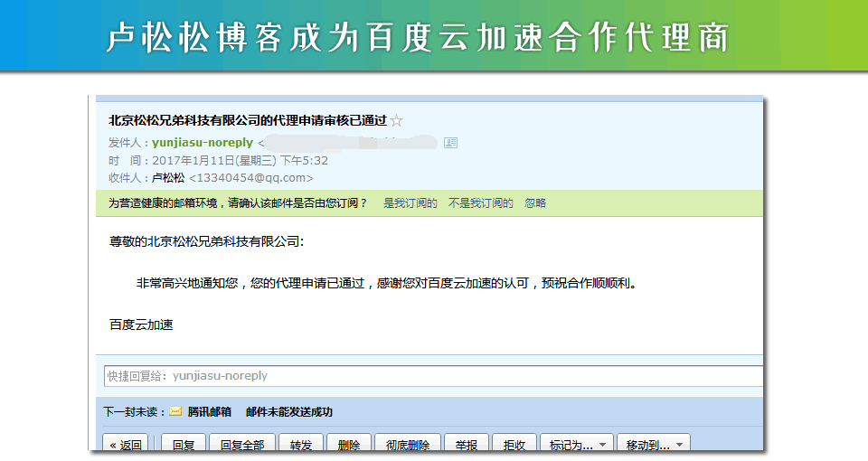Click the 彻底删除 button

[x=408, y=443]
